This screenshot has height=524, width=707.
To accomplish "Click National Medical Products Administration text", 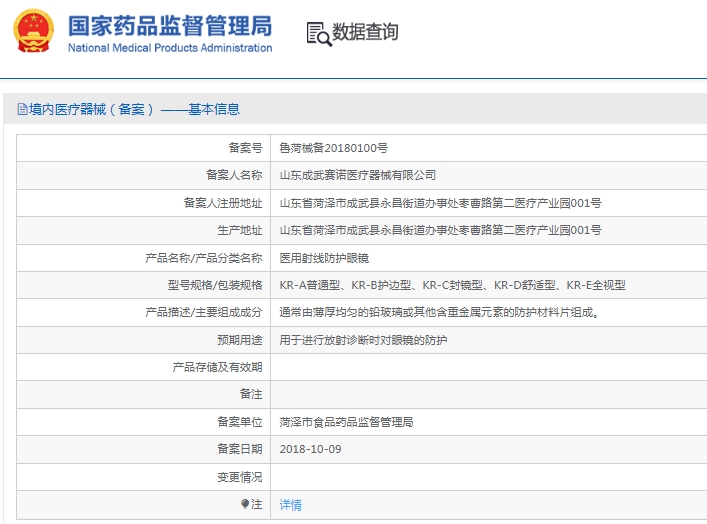I will pyautogui.click(x=170, y=48).
